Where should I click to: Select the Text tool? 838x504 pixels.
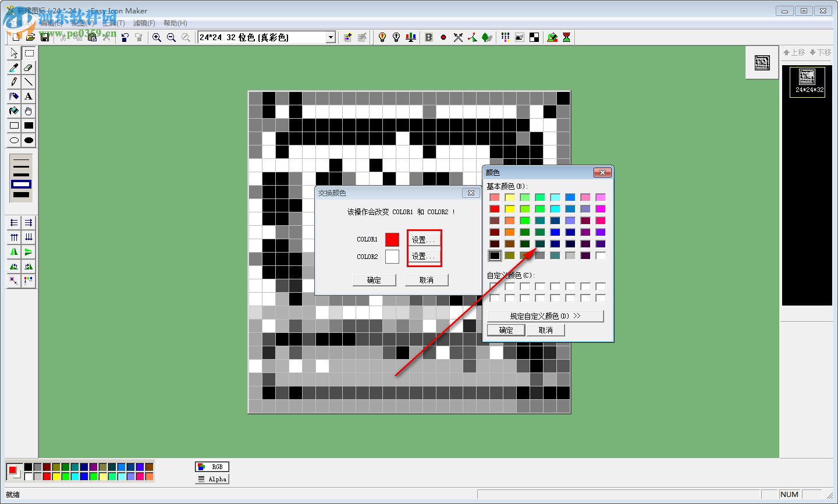click(29, 97)
